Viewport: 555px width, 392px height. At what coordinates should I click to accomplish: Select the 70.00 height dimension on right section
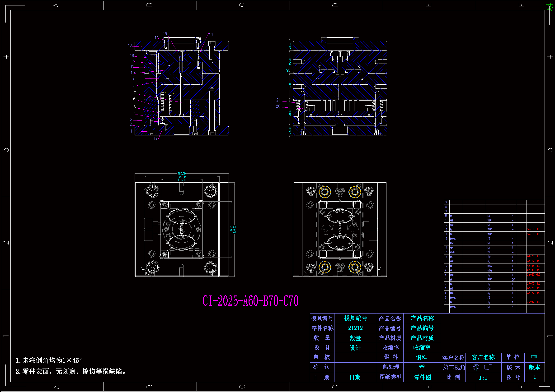point(290,86)
